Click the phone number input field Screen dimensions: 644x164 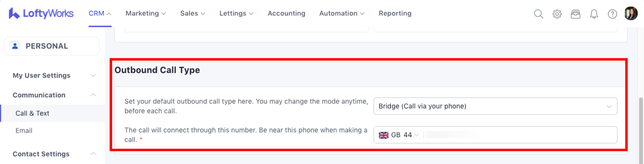(520, 135)
